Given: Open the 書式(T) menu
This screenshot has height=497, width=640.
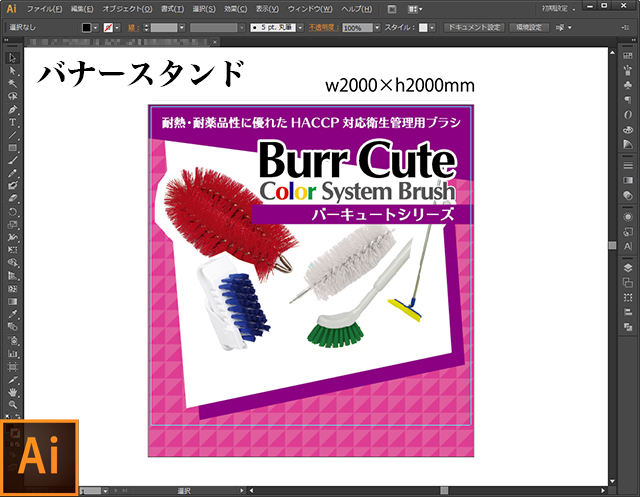Looking at the screenshot, I should (x=172, y=9).
